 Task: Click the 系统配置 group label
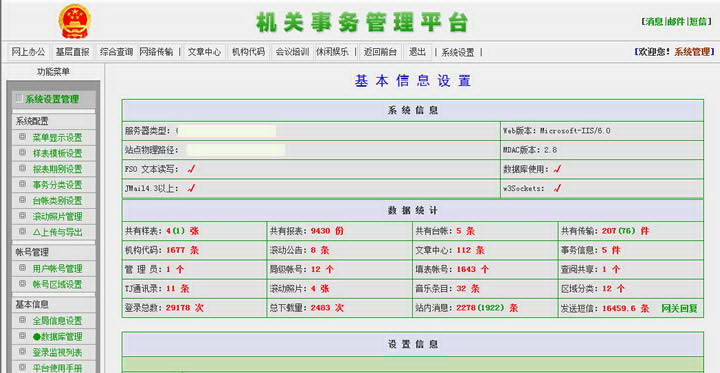pos(32,121)
